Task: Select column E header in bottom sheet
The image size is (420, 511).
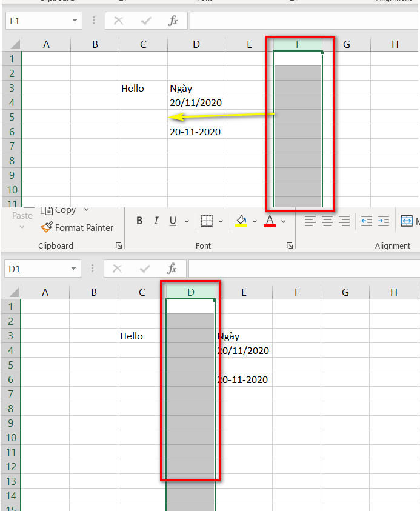Action: tap(244, 292)
